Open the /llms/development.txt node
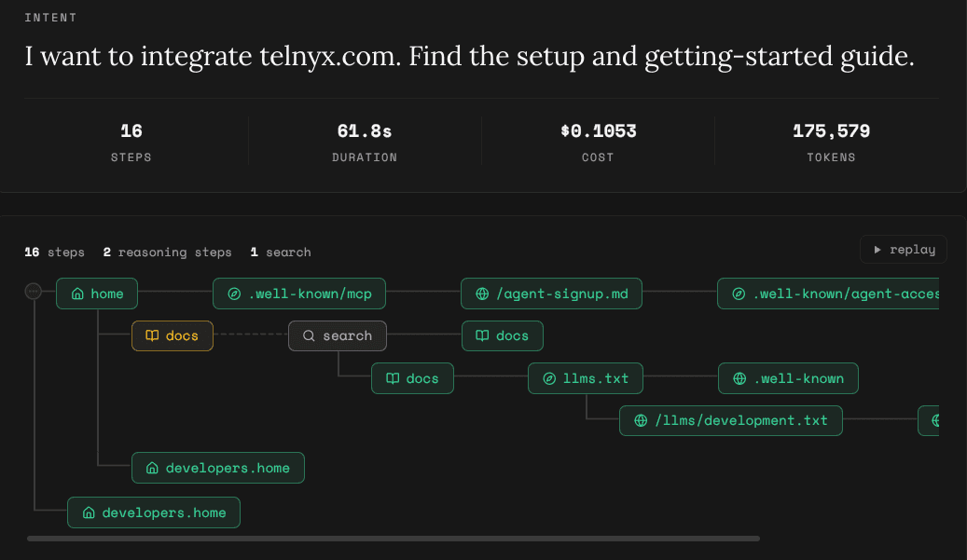 (731, 421)
